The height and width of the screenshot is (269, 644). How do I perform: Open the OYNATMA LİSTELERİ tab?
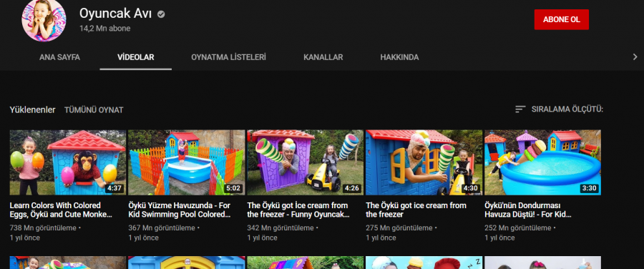click(228, 57)
